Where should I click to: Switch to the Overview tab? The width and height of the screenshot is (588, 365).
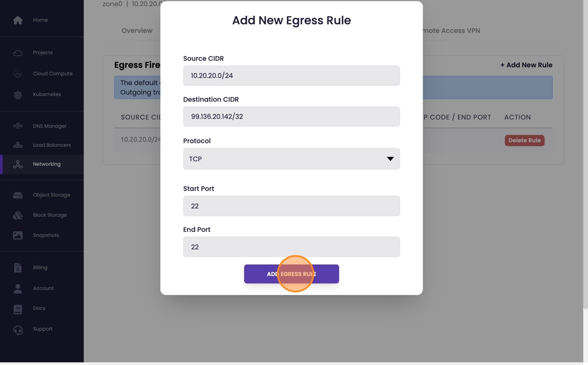(x=136, y=31)
